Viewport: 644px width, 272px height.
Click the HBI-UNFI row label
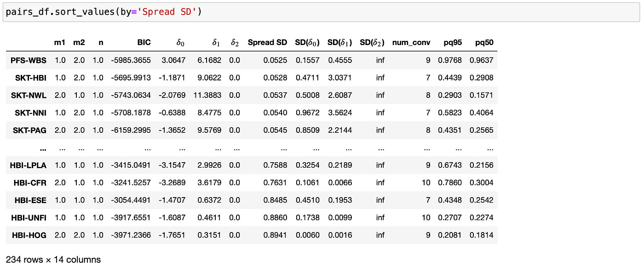(x=30, y=218)
